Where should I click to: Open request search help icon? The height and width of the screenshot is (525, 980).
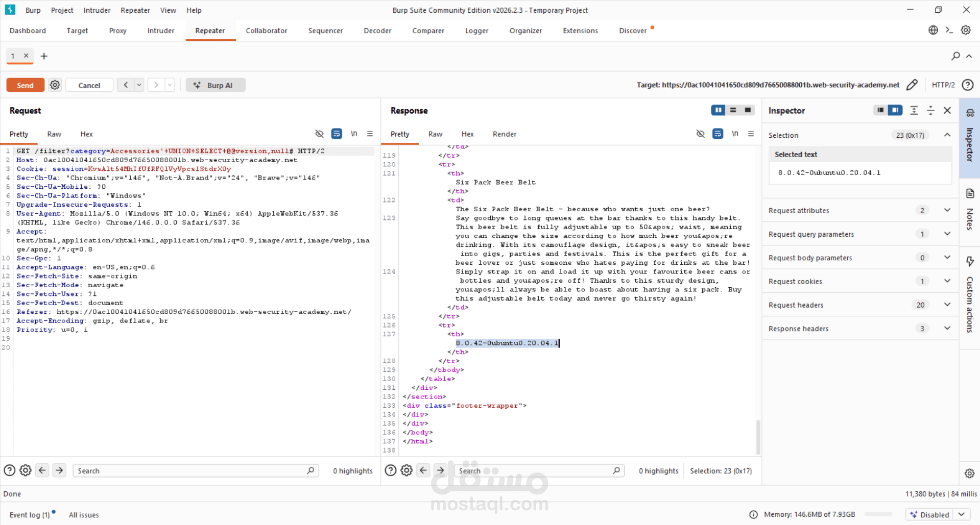pyautogui.click(x=9, y=470)
